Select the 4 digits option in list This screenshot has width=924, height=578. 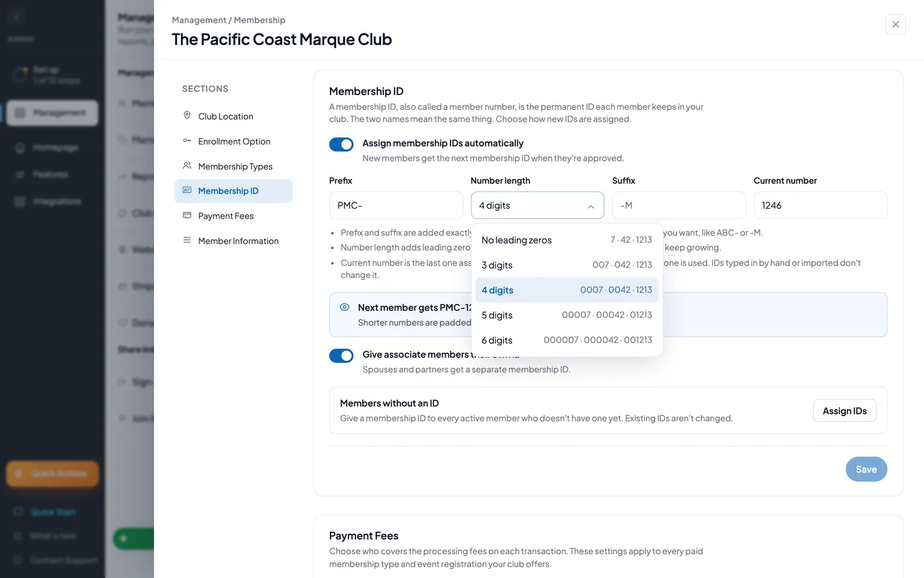tap(567, 290)
